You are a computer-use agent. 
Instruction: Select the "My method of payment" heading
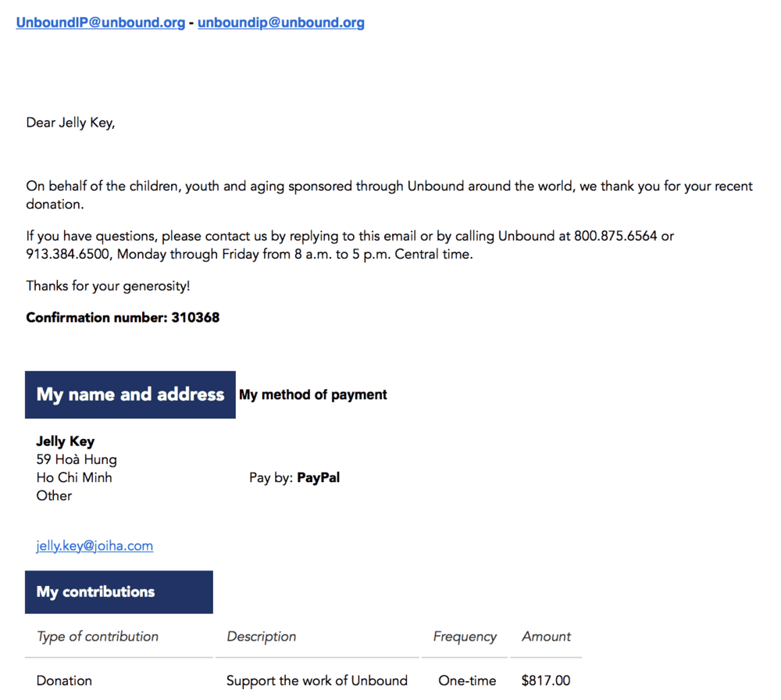[x=312, y=395]
